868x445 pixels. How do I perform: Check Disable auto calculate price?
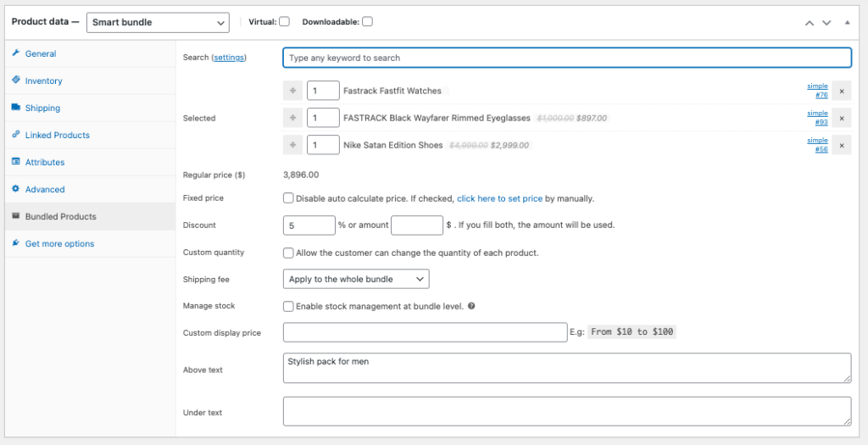288,197
